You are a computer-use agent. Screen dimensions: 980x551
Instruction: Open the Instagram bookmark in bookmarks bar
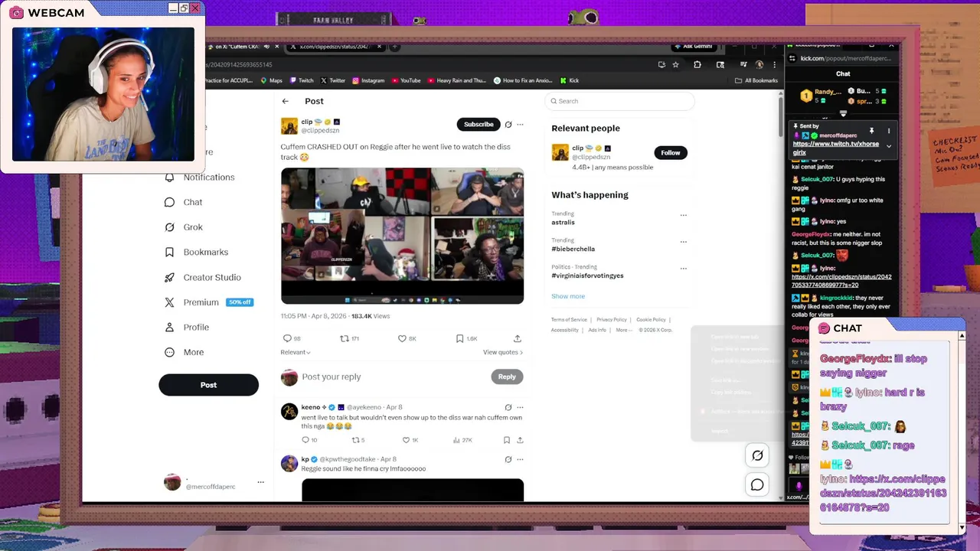pos(368,80)
